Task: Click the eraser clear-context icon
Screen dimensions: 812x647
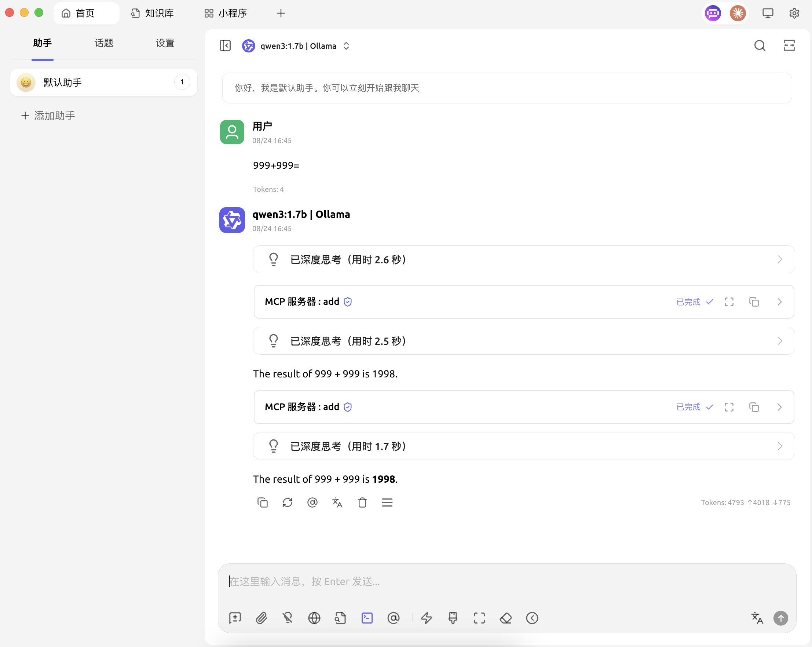Action: point(505,618)
